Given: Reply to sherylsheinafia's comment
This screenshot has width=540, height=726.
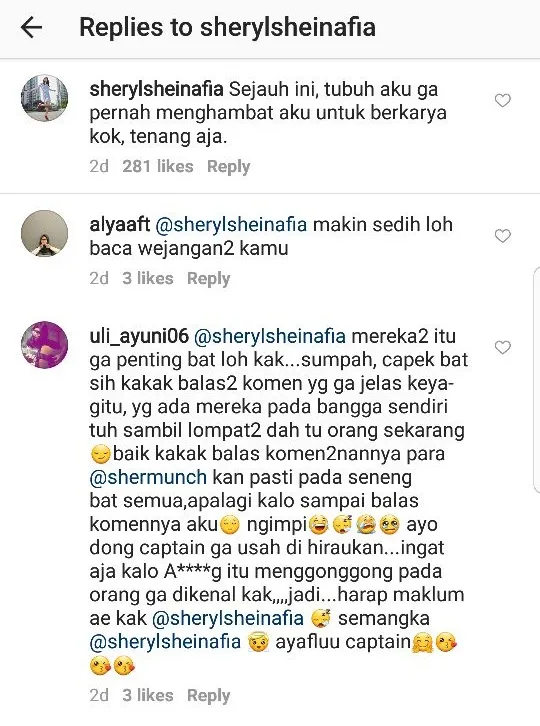Looking at the screenshot, I should pyautogui.click(x=228, y=166).
